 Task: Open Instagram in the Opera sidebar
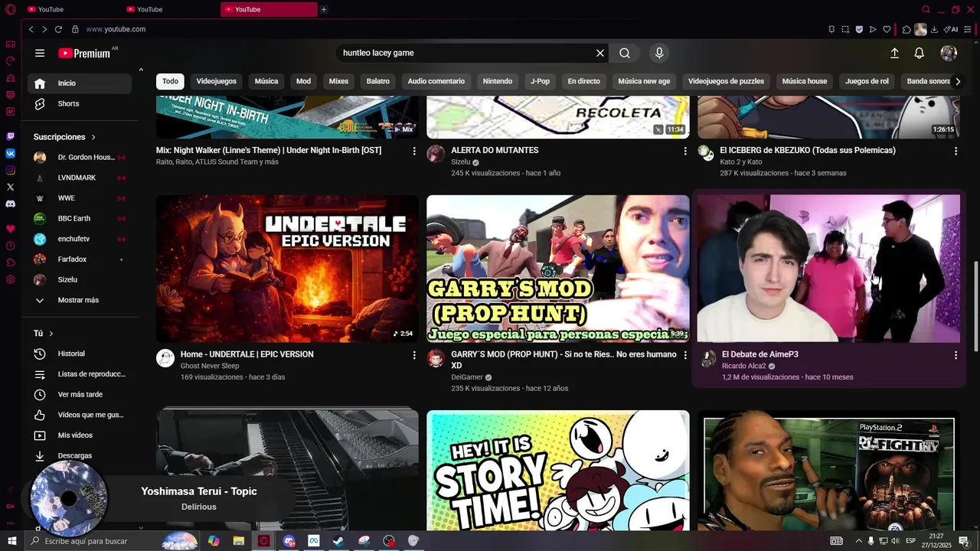pos(10,170)
